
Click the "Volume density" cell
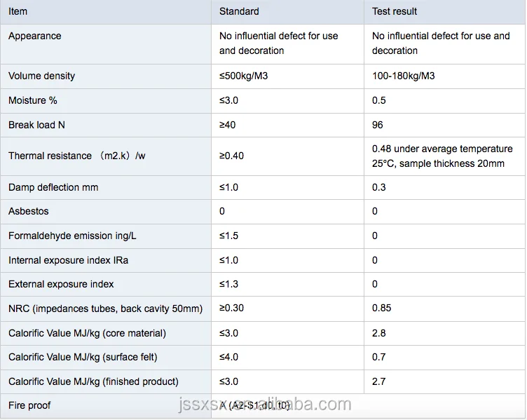point(41,76)
